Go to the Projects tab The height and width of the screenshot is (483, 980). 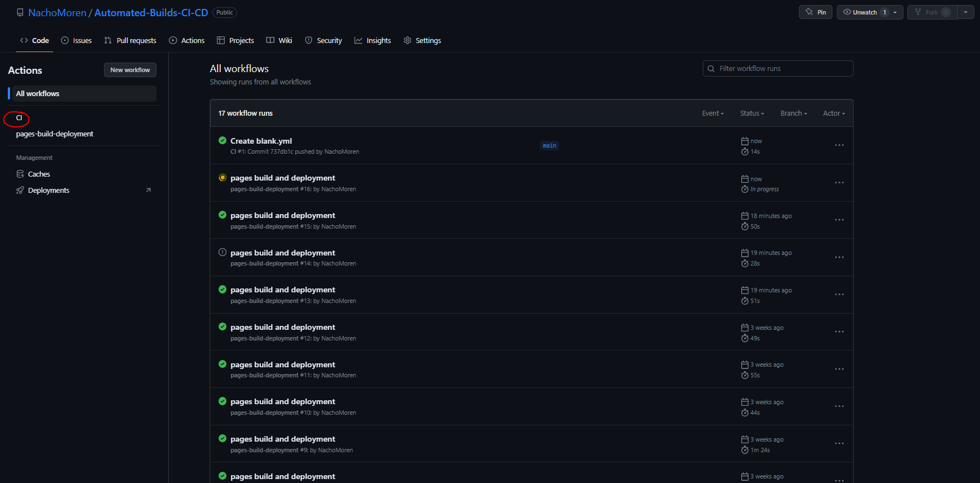click(235, 40)
